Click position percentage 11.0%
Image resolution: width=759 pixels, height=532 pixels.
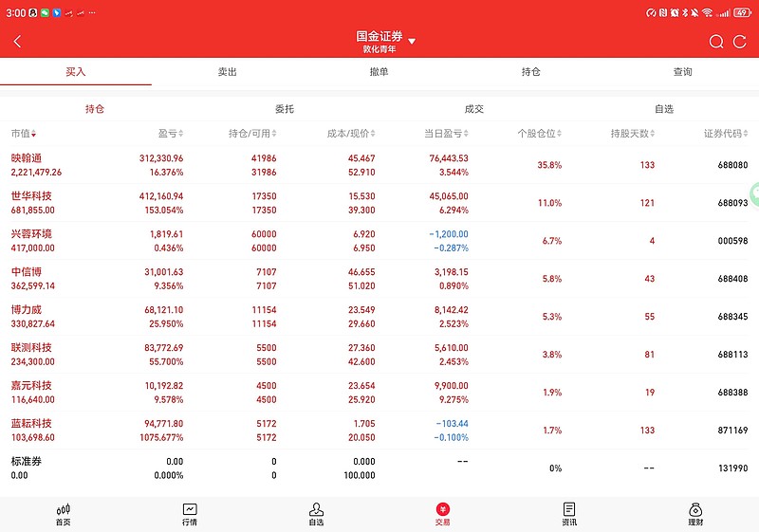[x=549, y=203]
